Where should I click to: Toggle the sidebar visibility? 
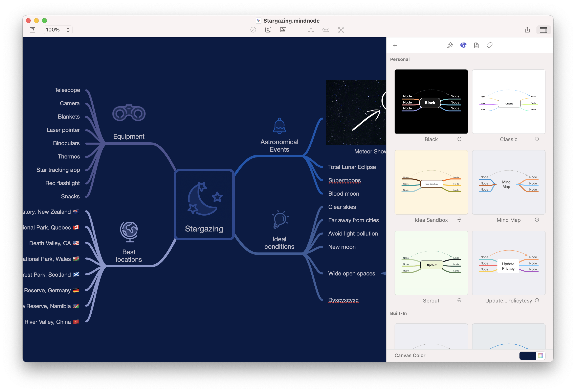[x=544, y=30]
